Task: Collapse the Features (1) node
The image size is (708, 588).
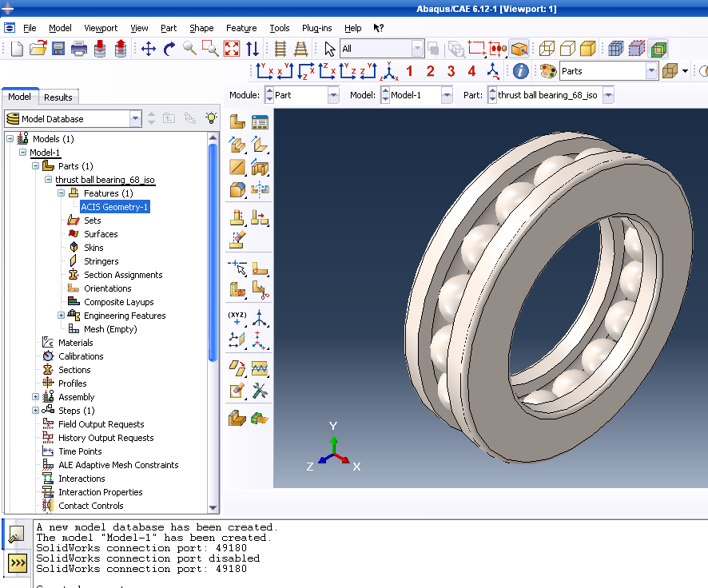Action: tap(61, 193)
